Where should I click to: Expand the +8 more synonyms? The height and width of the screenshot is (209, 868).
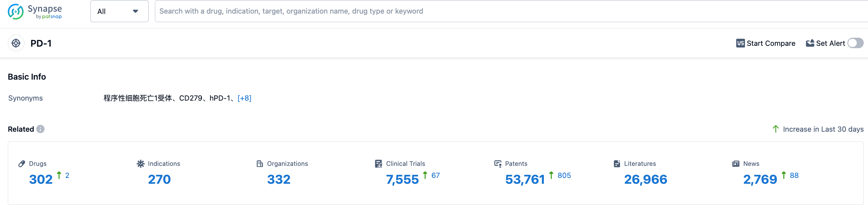[x=244, y=98]
